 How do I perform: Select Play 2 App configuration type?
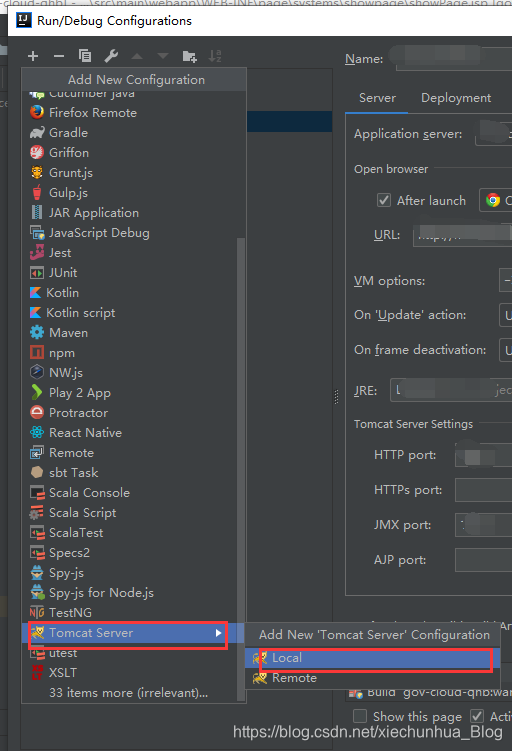coord(130,393)
